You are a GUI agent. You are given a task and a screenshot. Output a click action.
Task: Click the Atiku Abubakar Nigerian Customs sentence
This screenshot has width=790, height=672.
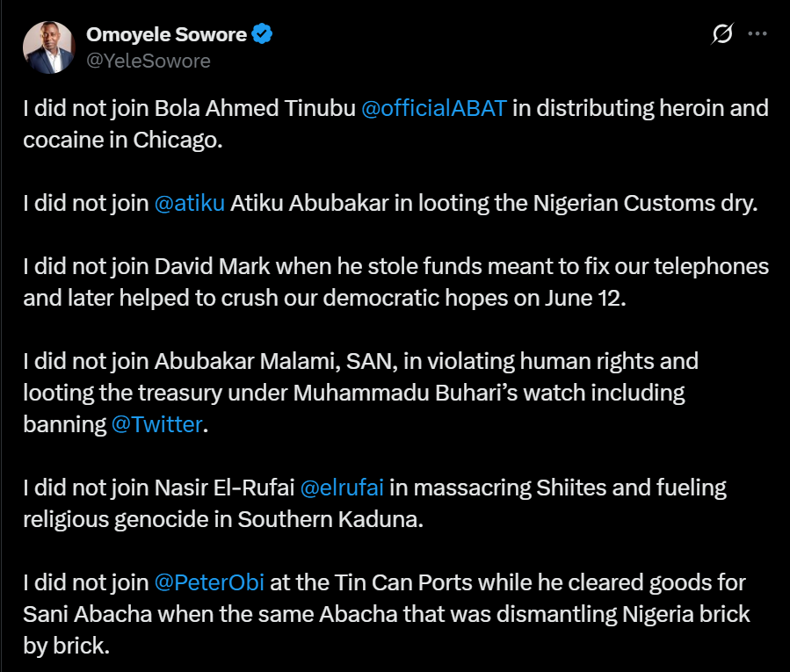390,204
